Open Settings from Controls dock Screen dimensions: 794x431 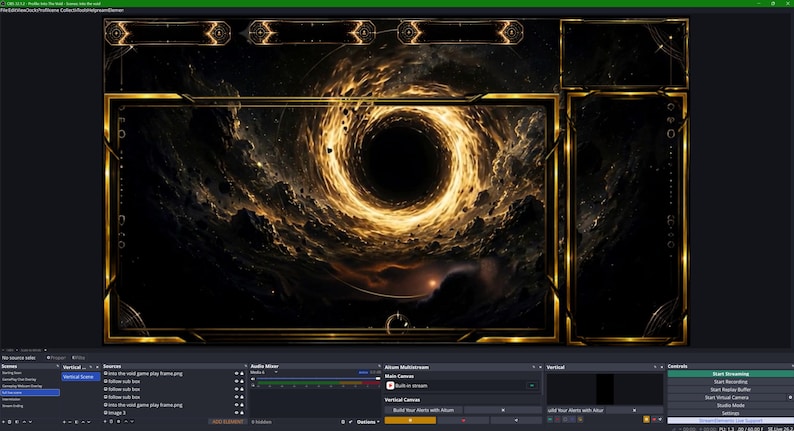coord(730,413)
